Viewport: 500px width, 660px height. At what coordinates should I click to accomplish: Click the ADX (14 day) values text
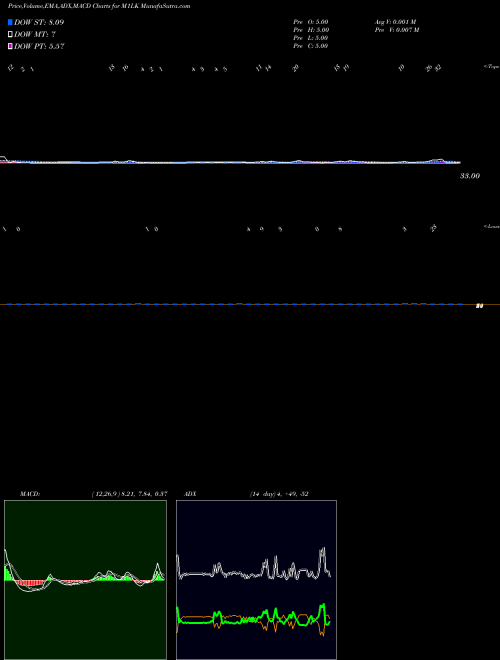click(279, 494)
